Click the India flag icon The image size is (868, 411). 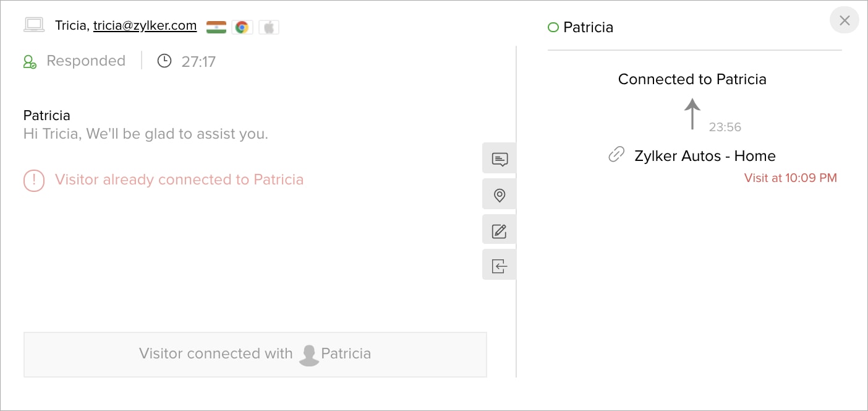[216, 27]
